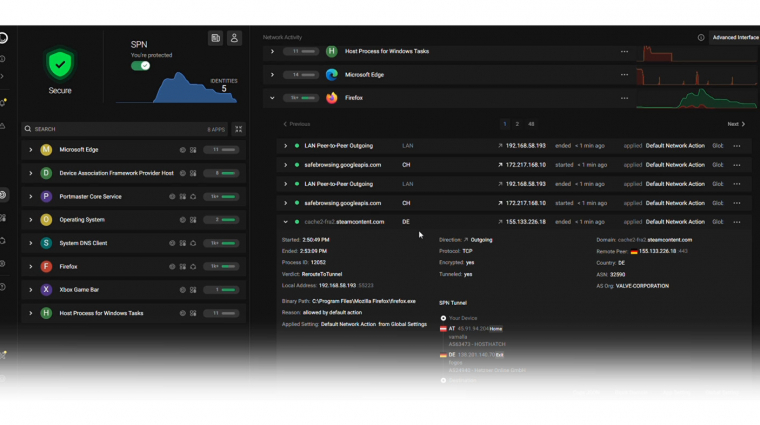The height and width of the screenshot is (425, 760).
Task: Expand the Xbox Game Bar row
Action: tap(31, 289)
